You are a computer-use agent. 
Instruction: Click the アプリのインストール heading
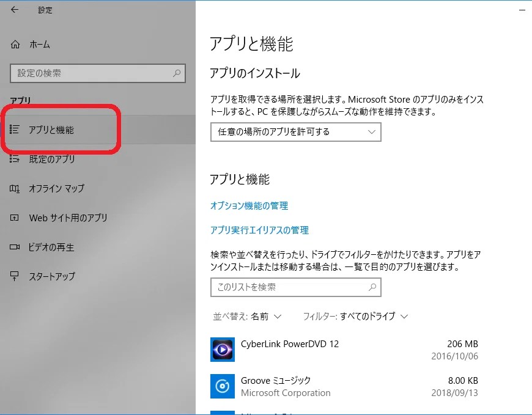click(255, 73)
